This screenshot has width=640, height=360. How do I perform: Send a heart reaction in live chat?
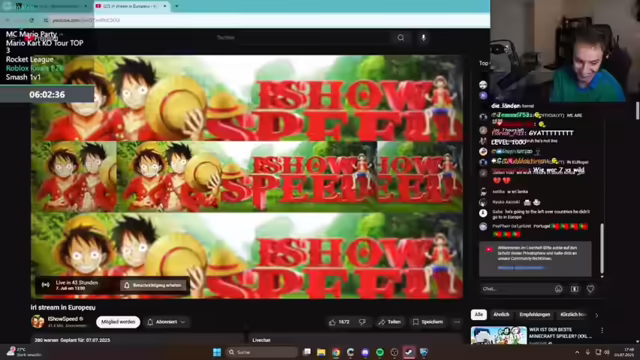[x=590, y=289]
